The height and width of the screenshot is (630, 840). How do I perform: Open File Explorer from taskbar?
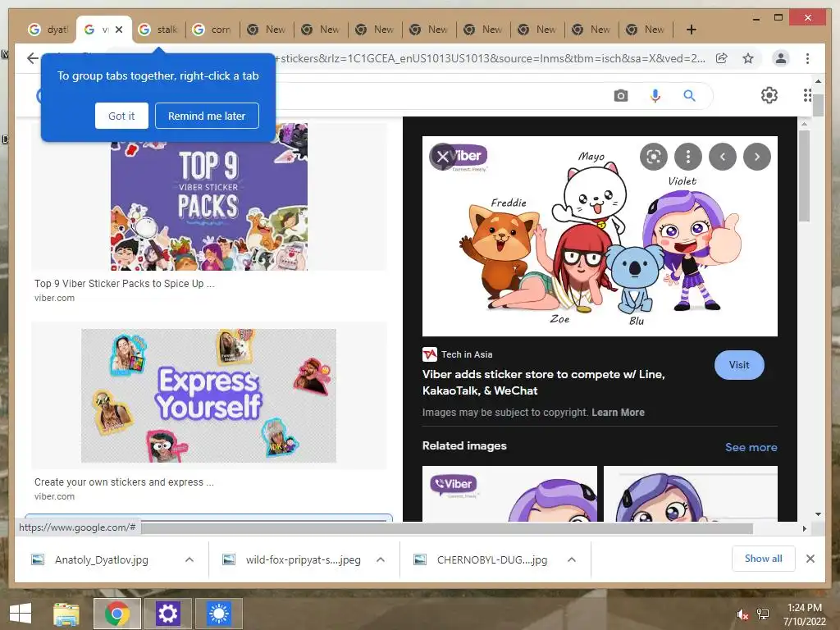(x=66, y=614)
